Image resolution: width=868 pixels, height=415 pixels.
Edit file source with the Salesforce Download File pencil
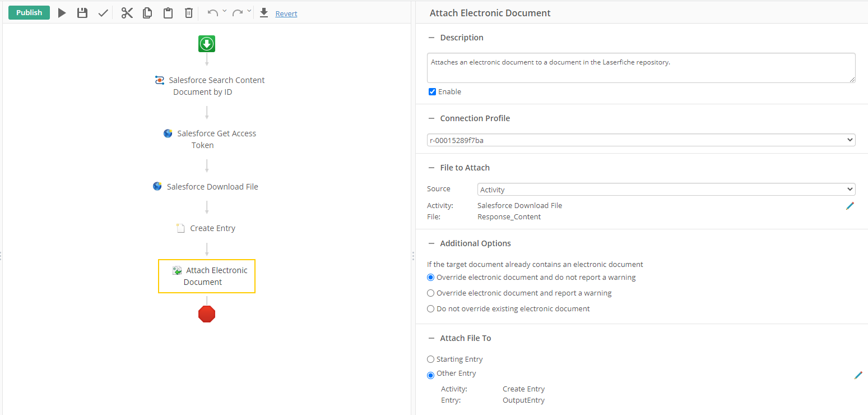coord(850,206)
